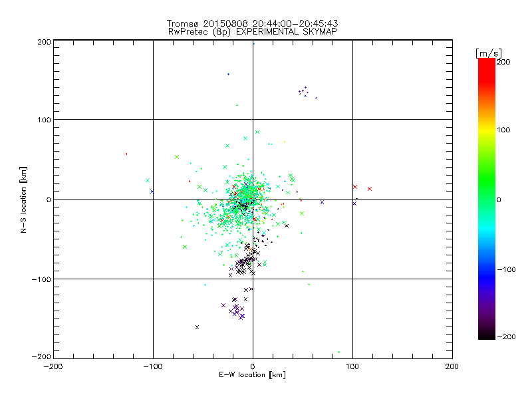Pick the E-W axis tick label '-200'
The width and height of the screenshot is (532, 399).
coord(53,366)
